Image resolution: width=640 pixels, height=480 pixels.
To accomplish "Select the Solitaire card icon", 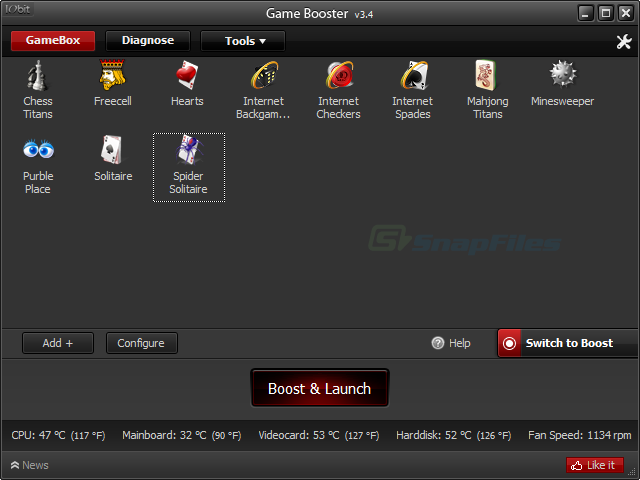I will pos(112,150).
